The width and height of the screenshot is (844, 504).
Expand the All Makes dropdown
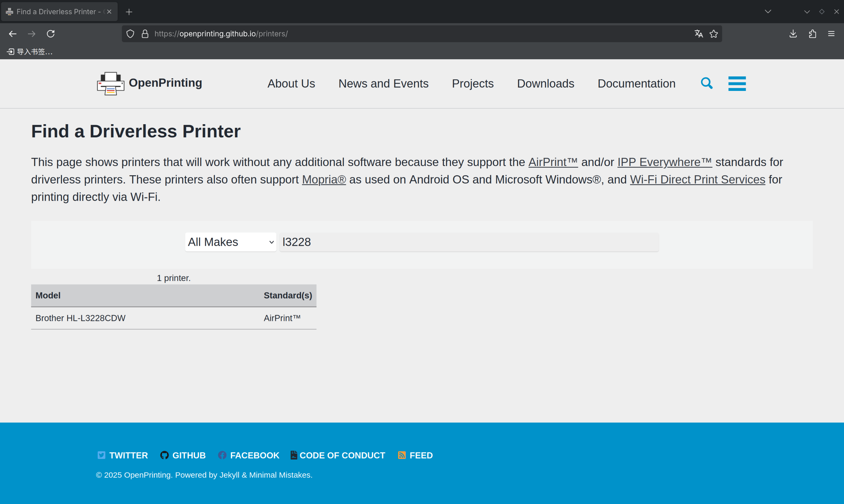tap(230, 242)
